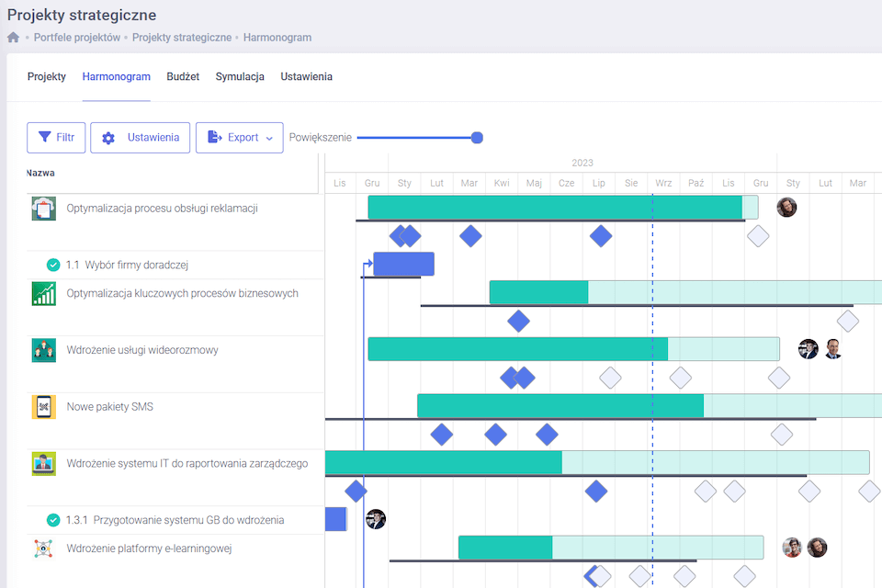Toggle the green checkmark for Wybór firmy doradczej

click(x=53, y=266)
